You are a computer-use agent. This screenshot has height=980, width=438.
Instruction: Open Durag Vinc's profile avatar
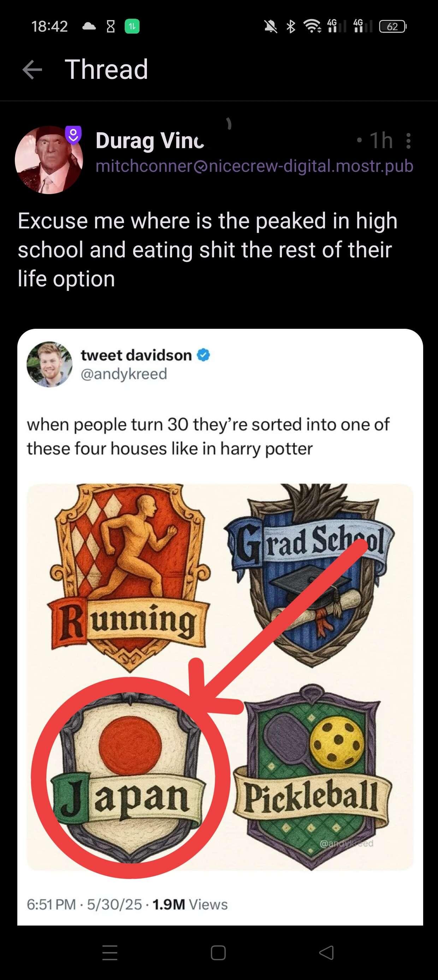[49, 160]
